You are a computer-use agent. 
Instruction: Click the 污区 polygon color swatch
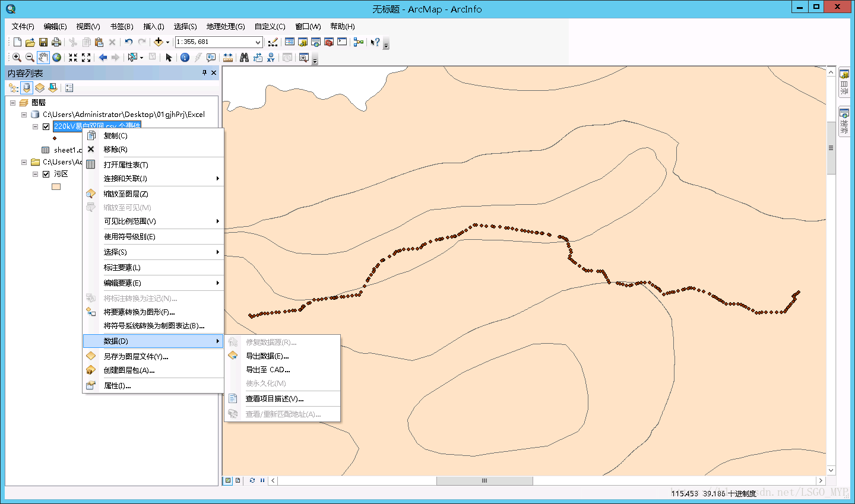(56, 186)
